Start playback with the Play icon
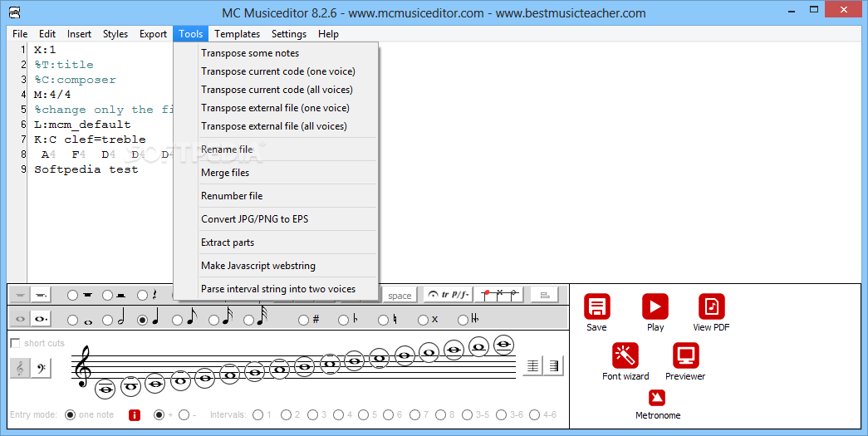This screenshot has height=436, width=868. (655, 306)
